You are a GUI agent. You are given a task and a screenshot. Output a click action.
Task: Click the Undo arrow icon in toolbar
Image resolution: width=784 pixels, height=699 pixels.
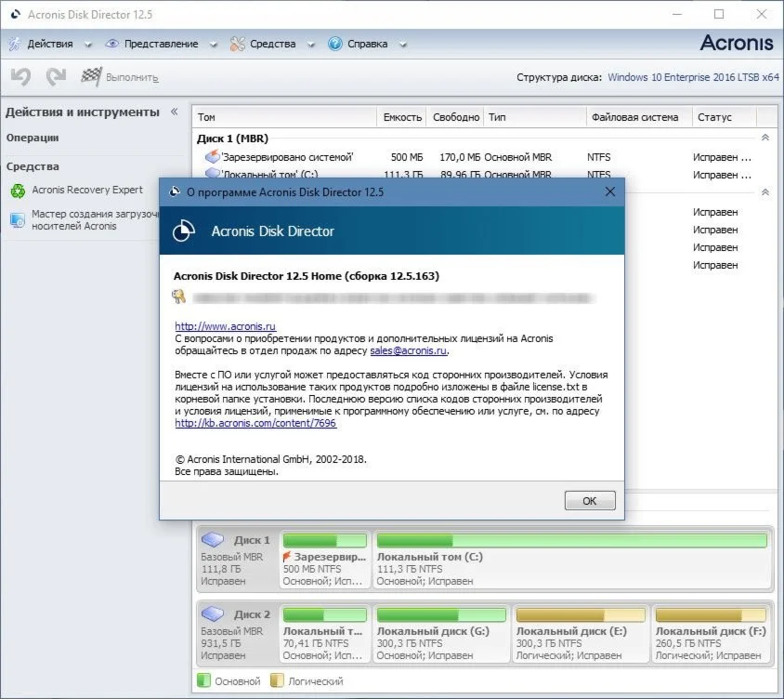click(x=21, y=77)
